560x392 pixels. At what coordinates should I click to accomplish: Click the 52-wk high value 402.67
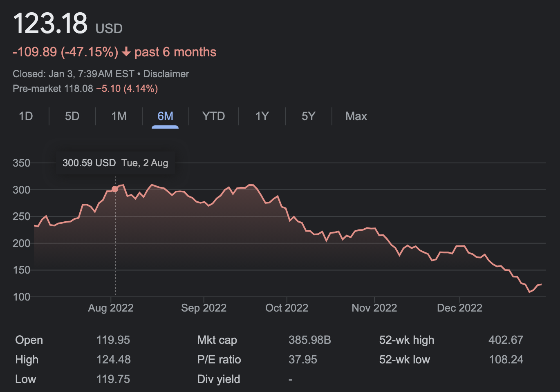[506, 340]
